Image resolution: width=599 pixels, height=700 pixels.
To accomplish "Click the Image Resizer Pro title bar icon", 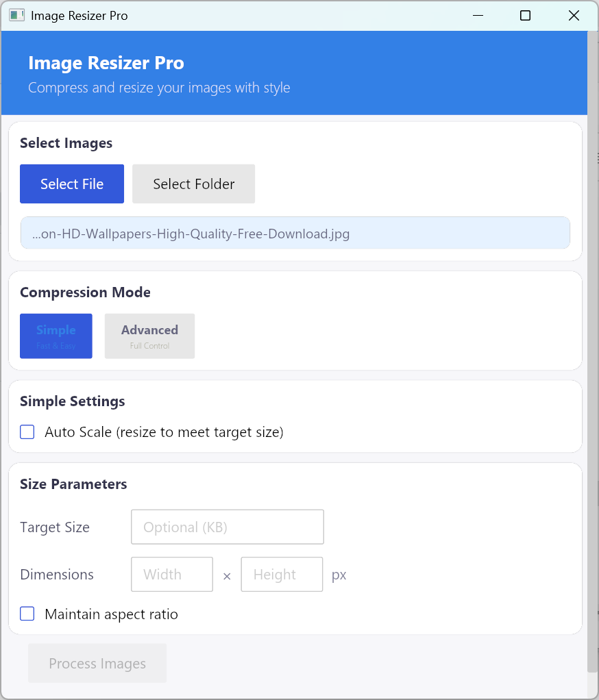I will click(16, 15).
